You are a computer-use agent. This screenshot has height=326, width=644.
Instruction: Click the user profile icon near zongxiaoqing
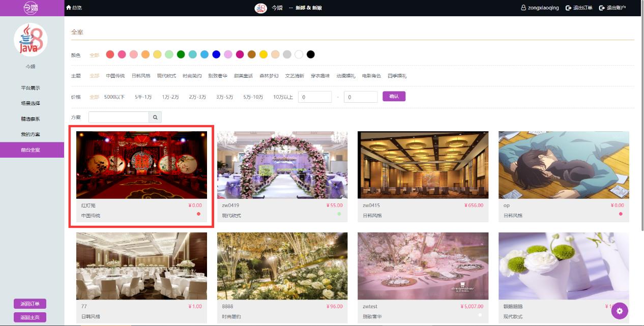pos(523,8)
